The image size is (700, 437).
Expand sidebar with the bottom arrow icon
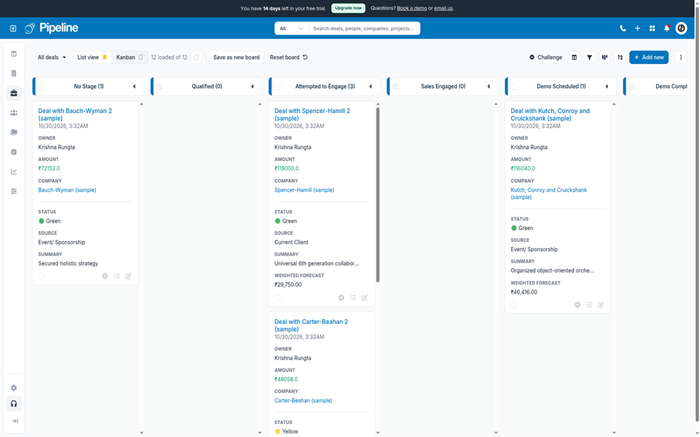15,421
